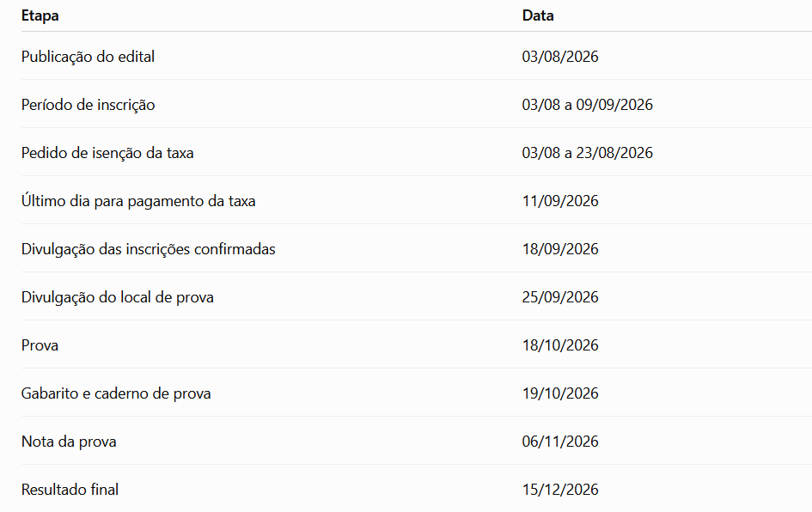
Task: Select Divulgação das inscrições confirmadas cell
Action: (x=148, y=249)
